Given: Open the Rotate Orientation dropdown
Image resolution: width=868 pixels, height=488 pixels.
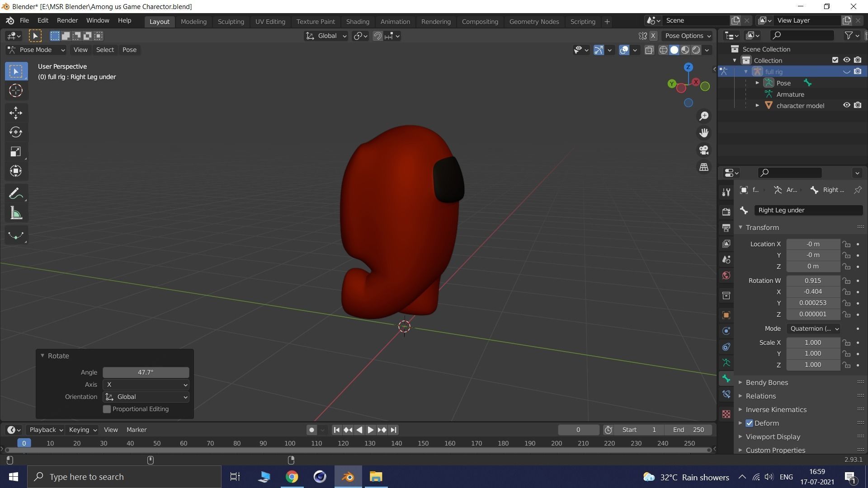Looking at the screenshot, I should click(x=146, y=397).
